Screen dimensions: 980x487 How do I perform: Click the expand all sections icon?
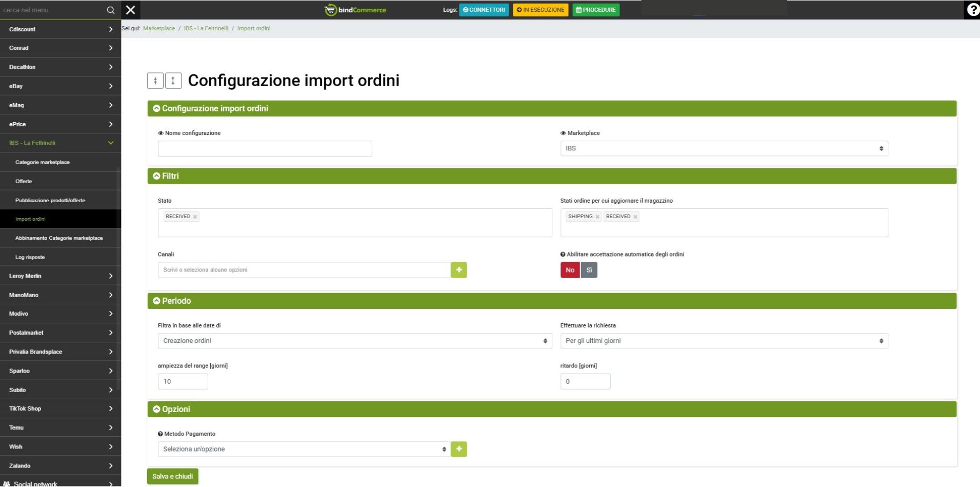[x=173, y=81]
